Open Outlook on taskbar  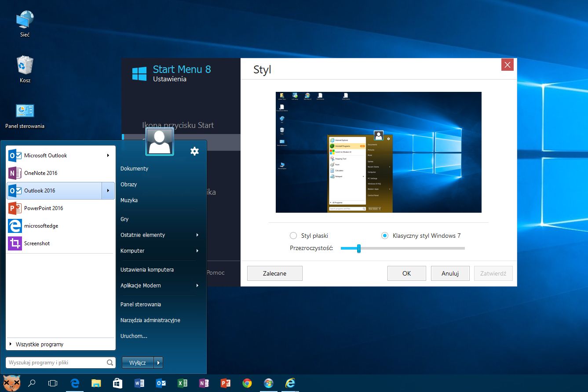tap(161, 383)
